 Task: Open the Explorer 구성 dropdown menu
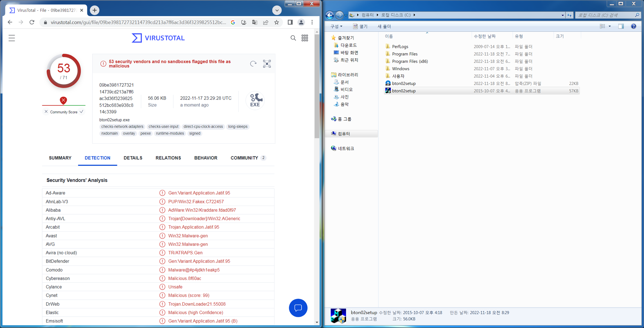(x=336, y=26)
